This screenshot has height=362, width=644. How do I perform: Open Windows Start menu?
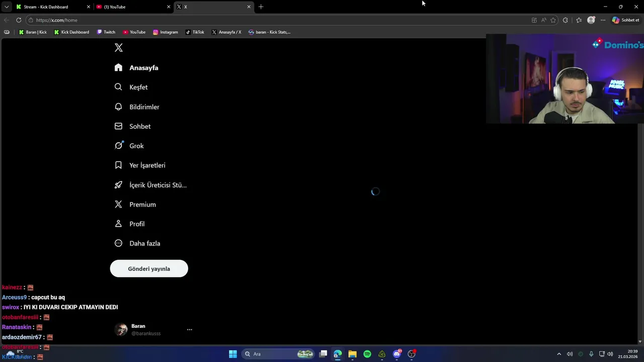(x=233, y=354)
